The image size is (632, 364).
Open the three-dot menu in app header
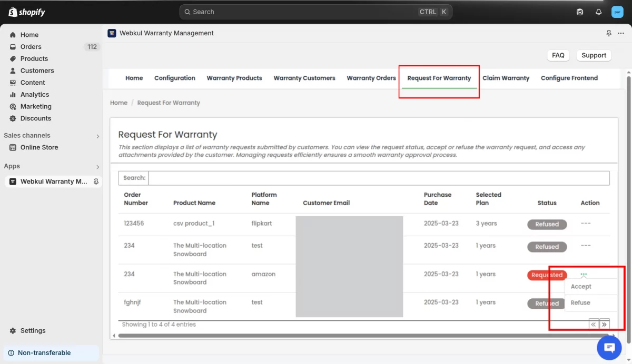(x=621, y=33)
